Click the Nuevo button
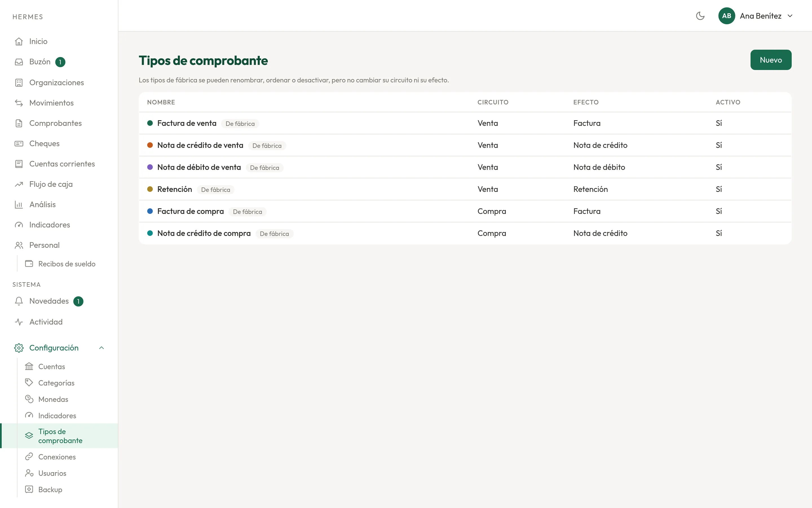This screenshot has width=812, height=508. pyautogui.click(x=771, y=60)
